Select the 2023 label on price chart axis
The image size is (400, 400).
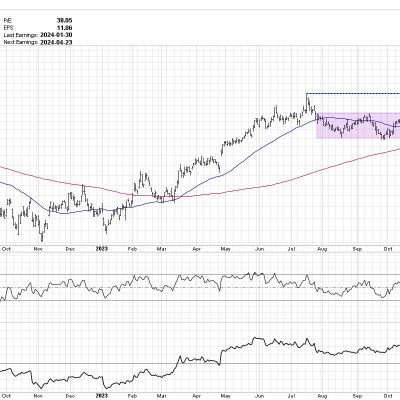[102, 249]
